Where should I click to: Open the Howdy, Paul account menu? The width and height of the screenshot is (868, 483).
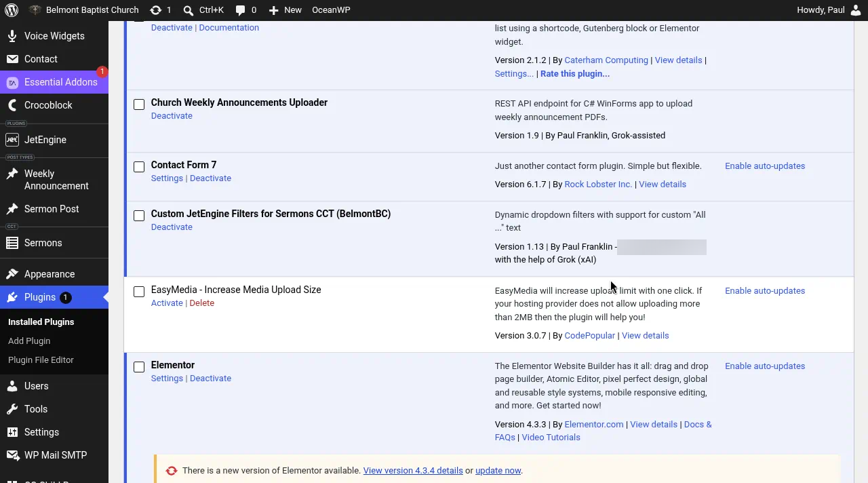point(830,10)
